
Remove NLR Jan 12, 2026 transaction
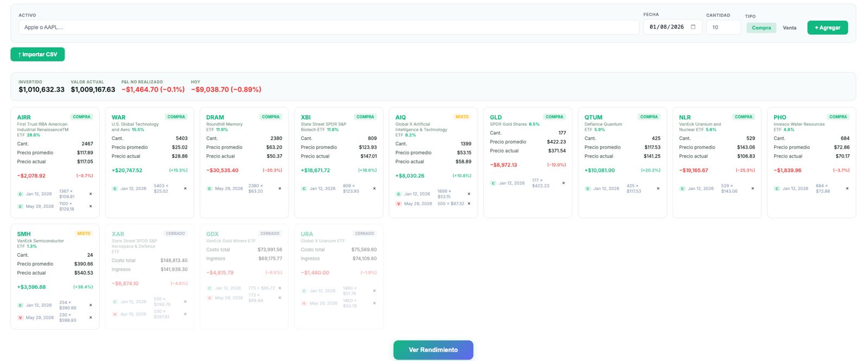(752, 188)
